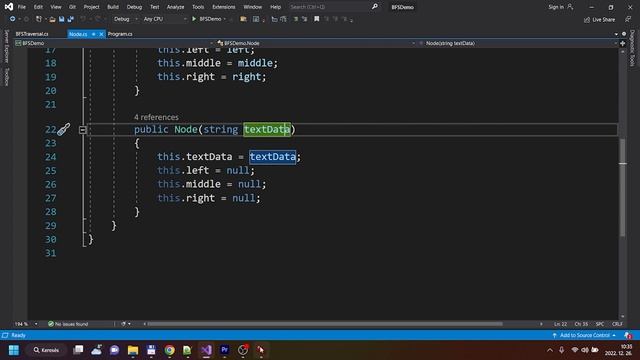
Task: Click Visual Studio taskbar icon
Action: 206,350
